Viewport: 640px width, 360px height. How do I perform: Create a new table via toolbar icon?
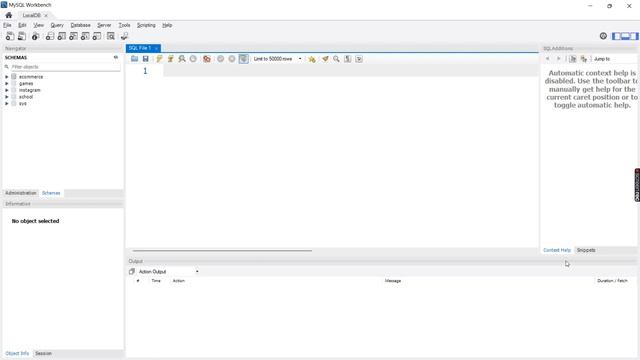pyautogui.click(x=61, y=36)
